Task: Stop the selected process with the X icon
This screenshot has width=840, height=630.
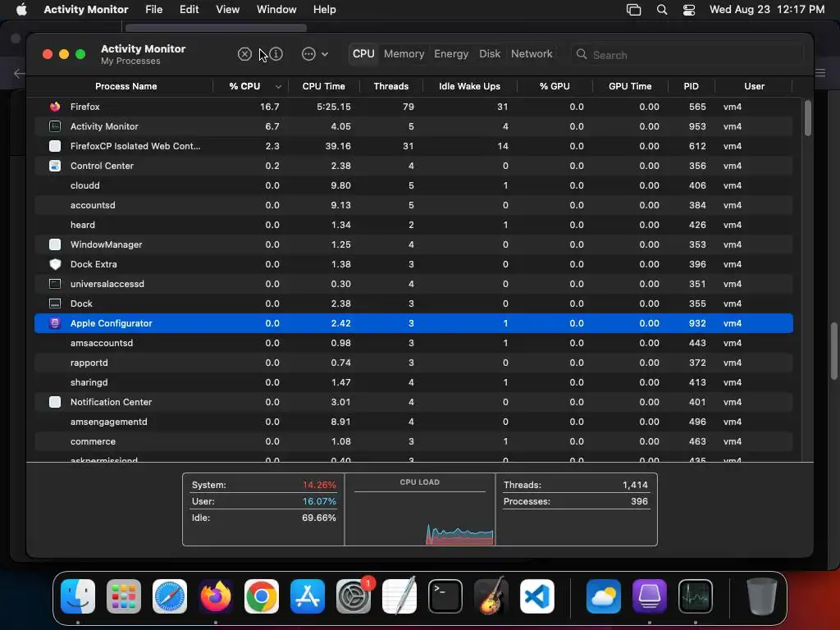Action: pyautogui.click(x=244, y=54)
